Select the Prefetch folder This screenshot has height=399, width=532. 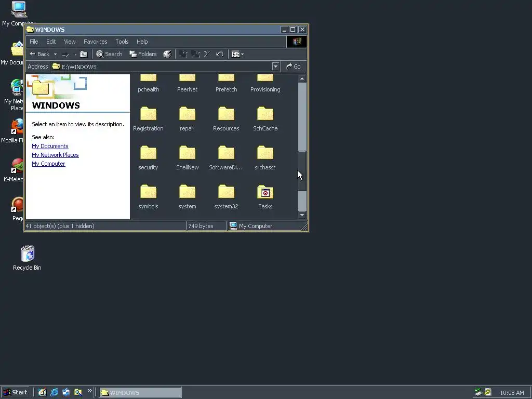[227, 84]
